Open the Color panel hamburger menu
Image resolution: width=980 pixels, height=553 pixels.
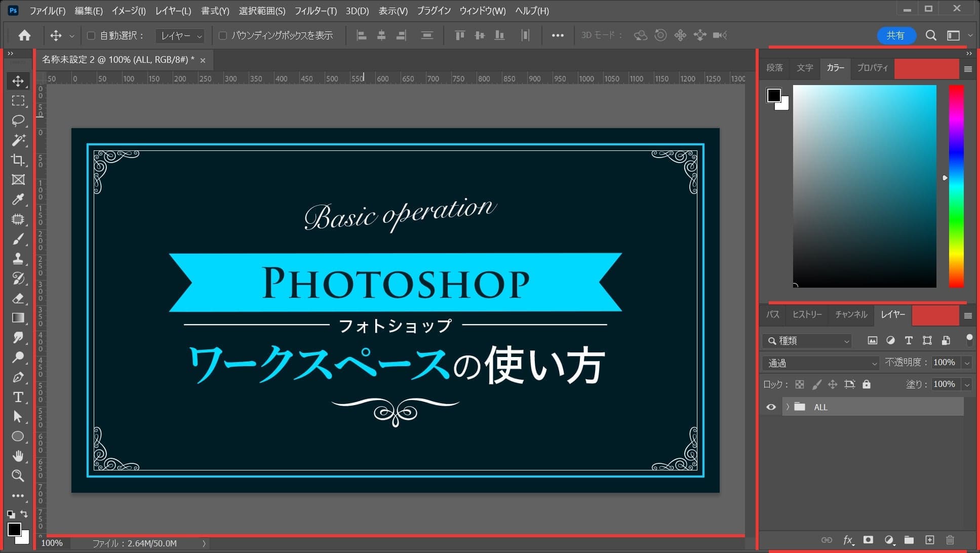pyautogui.click(x=968, y=69)
